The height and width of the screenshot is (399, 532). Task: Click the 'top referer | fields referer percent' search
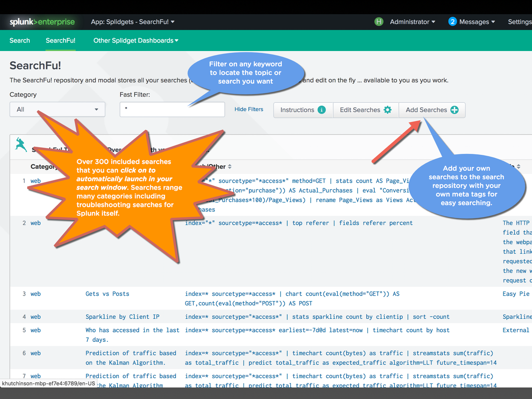(299, 223)
